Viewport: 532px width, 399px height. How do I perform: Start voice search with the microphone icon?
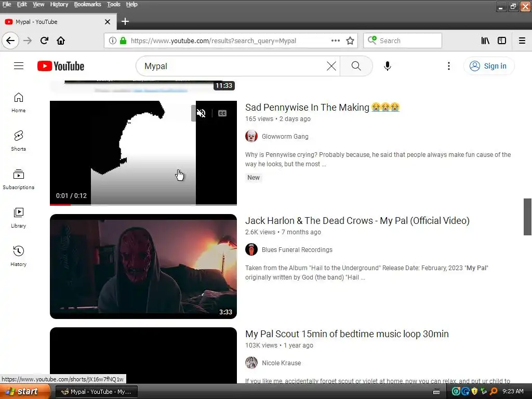coord(388,66)
